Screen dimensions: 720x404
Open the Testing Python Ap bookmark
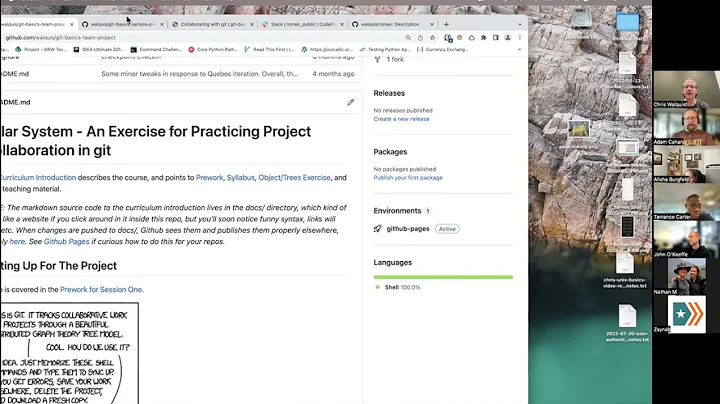[x=385, y=50]
